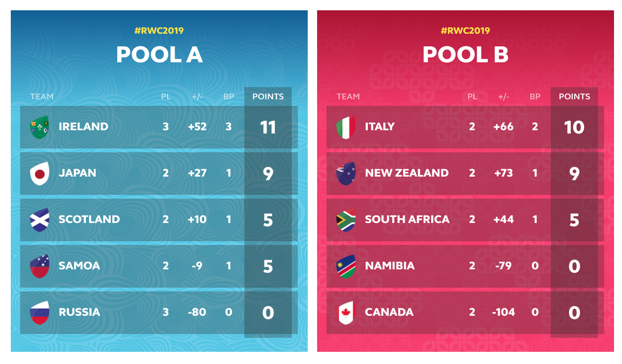Click the BP column header in Pool B
The width and height of the screenshot is (622, 364).
coord(535,97)
